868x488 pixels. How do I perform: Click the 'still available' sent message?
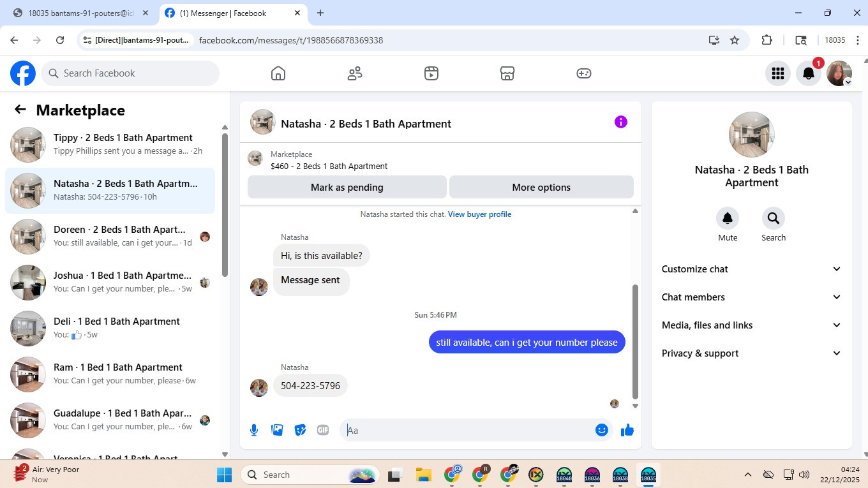527,343
